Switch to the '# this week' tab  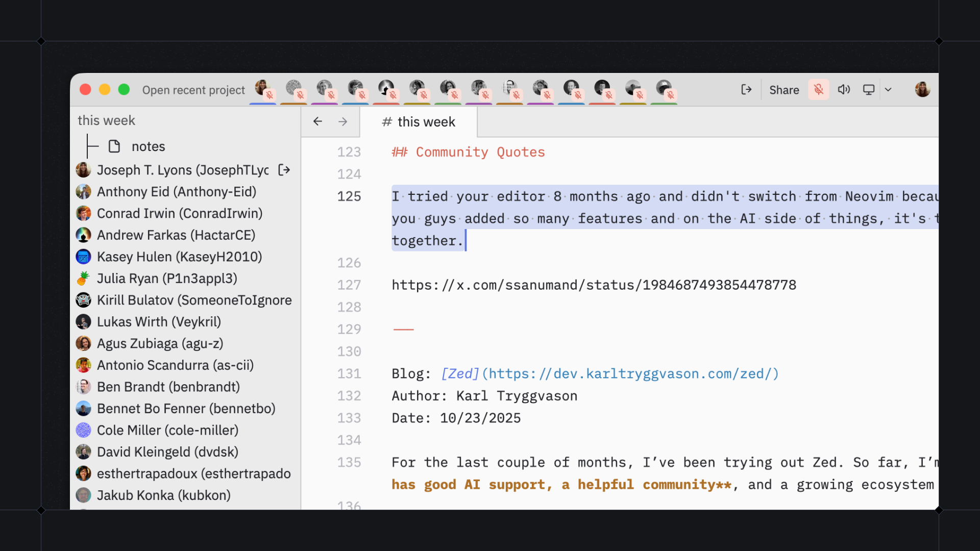pyautogui.click(x=419, y=122)
